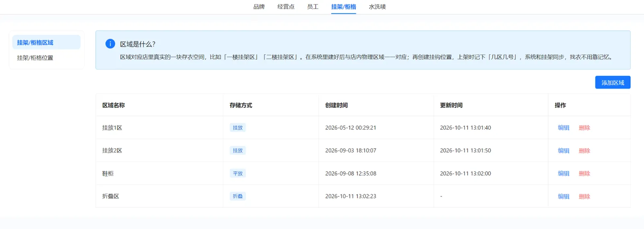This screenshot has height=229, width=644.
Task: Go to the 员工 tab
Action: click(x=313, y=7)
